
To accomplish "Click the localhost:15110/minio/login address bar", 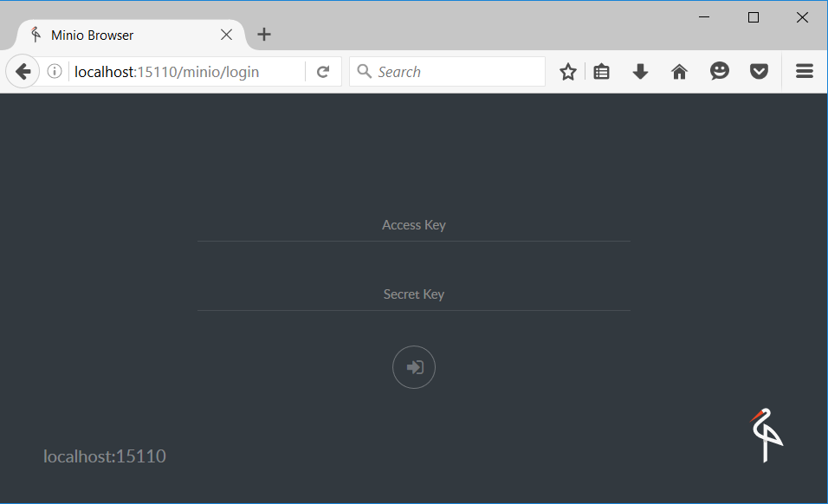I will click(x=187, y=72).
